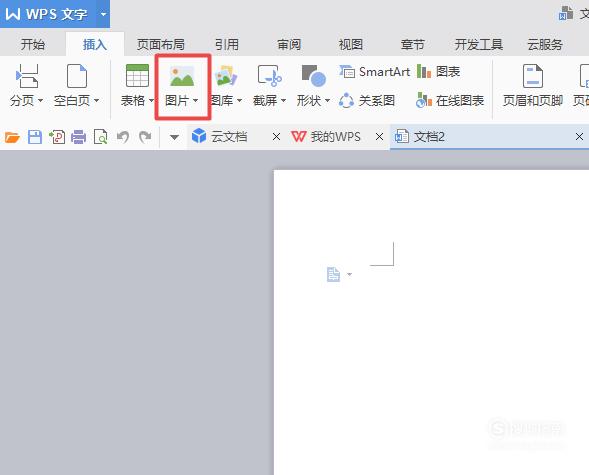
Task: Expand the 图片 dropdown arrow
Action: [195, 101]
